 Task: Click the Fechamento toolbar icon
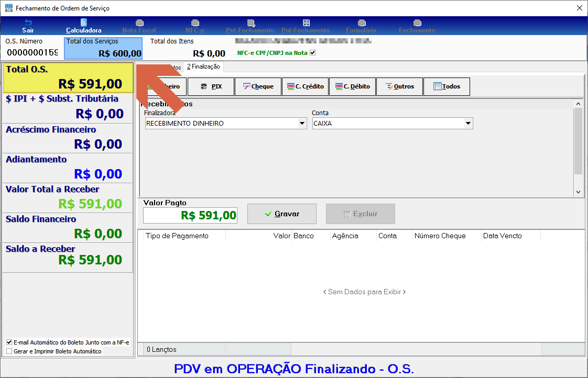coord(417,23)
